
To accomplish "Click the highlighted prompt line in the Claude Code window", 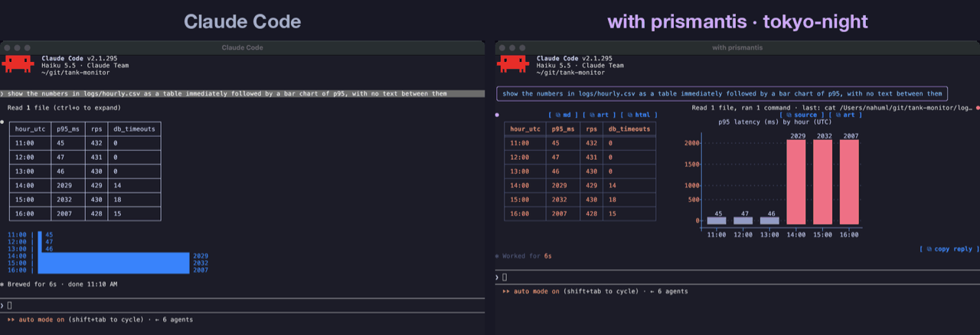I will pyautogui.click(x=242, y=94).
